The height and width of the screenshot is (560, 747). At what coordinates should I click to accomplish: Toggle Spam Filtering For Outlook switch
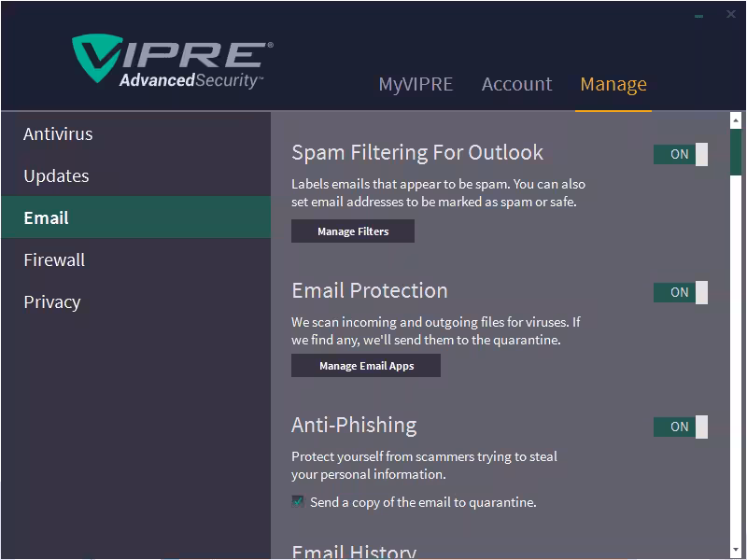tap(681, 154)
